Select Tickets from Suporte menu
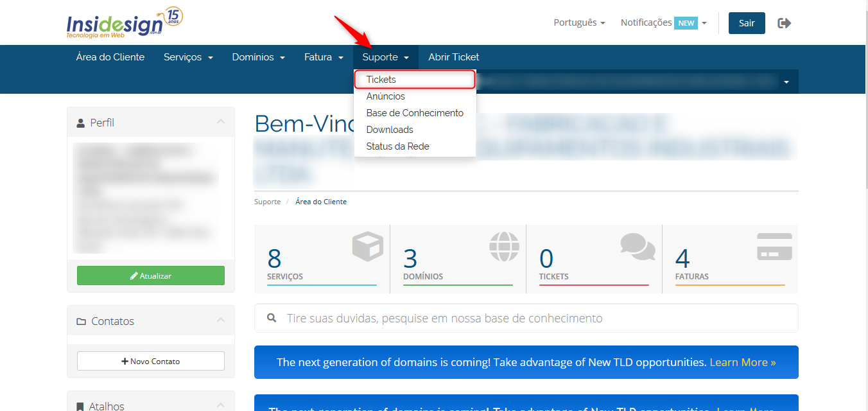This screenshot has width=868, height=411. tap(381, 80)
